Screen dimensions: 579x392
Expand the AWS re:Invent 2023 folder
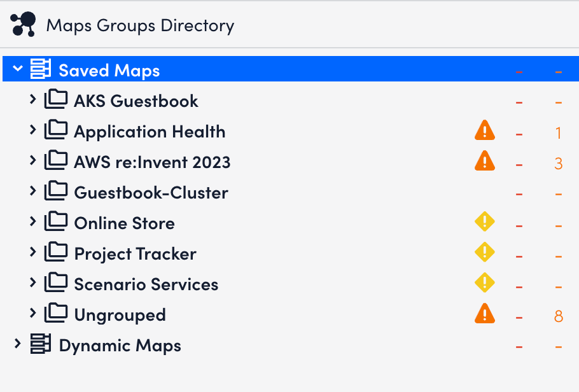point(33,160)
